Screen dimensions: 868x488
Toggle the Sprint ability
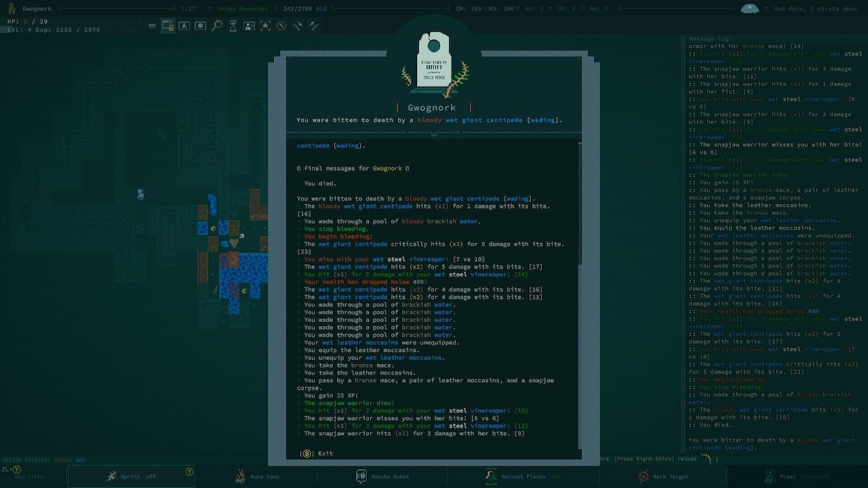(132, 476)
